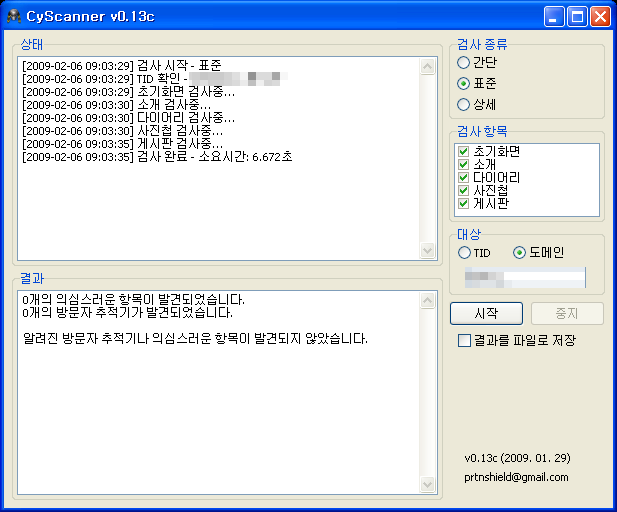This screenshot has width=617, height=512.
Task: Click the result pane scroll down arrow
Action: coord(428,484)
